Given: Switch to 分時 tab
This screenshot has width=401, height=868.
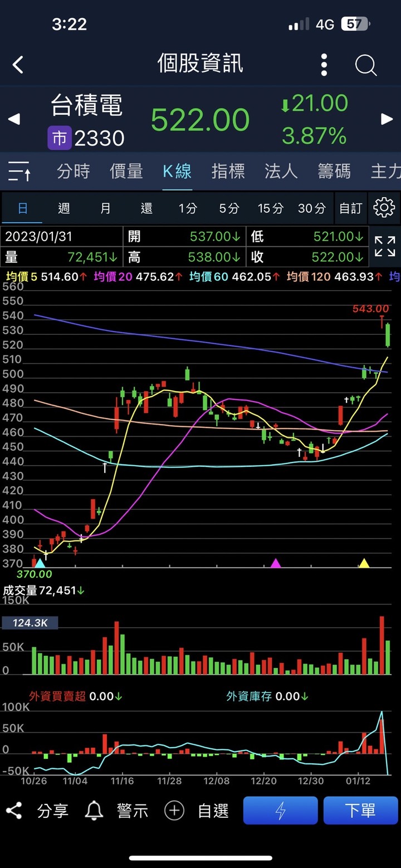Looking at the screenshot, I should point(73,172).
